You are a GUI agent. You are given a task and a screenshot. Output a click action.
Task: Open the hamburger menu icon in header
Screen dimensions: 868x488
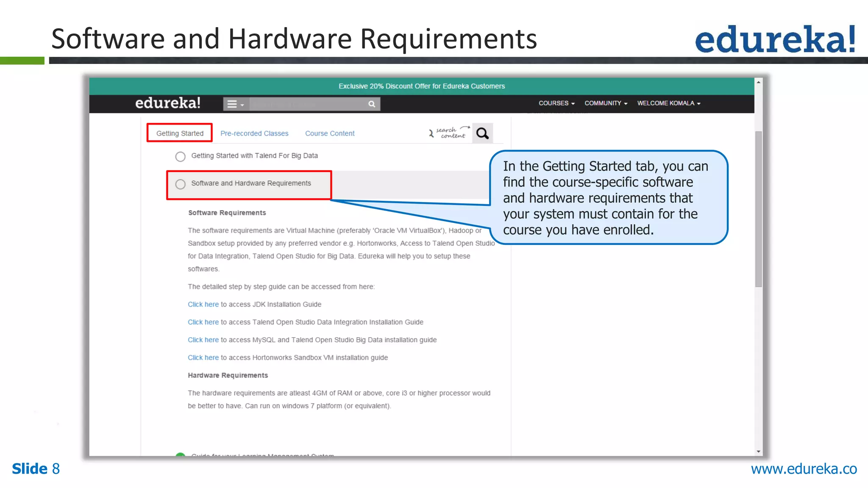[236, 104]
